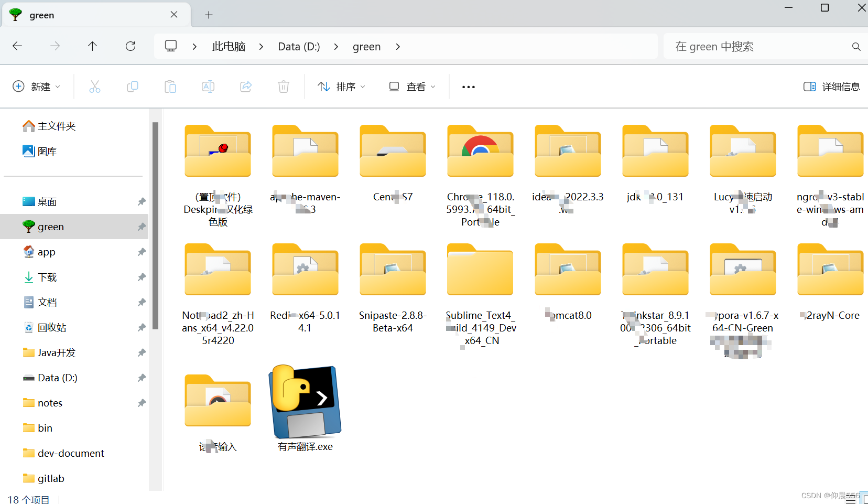This screenshot has width=868, height=504.
Task: Open 图库 in navigation pane
Action: [x=39, y=151]
